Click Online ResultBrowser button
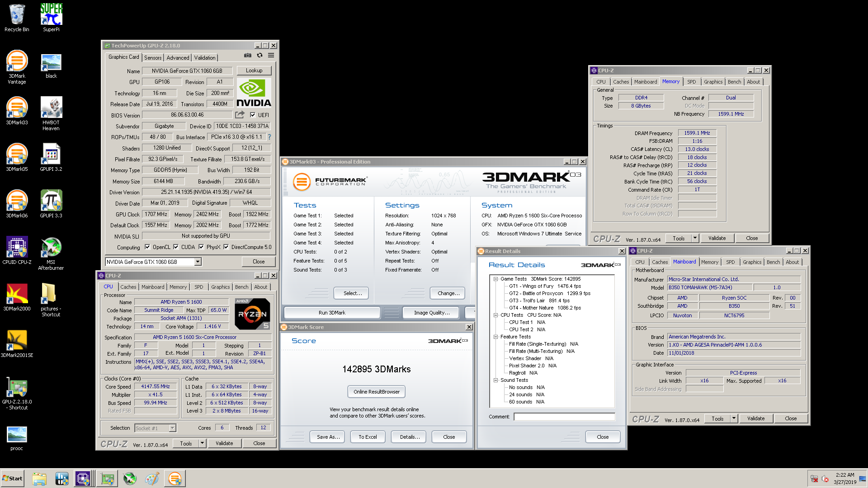This screenshot has height=488, width=868. tap(377, 392)
